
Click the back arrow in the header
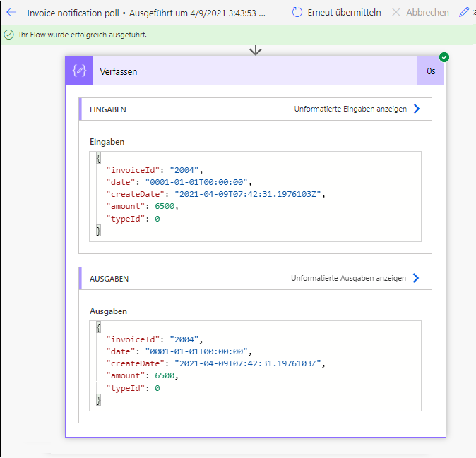point(11,13)
